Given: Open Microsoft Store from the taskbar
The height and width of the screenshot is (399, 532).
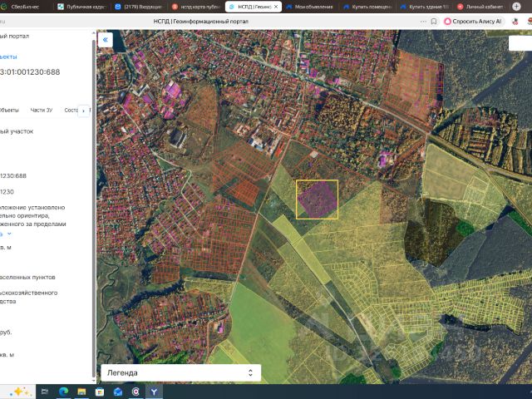Looking at the screenshot, I should pyautogui.click(x=100, y=392).
